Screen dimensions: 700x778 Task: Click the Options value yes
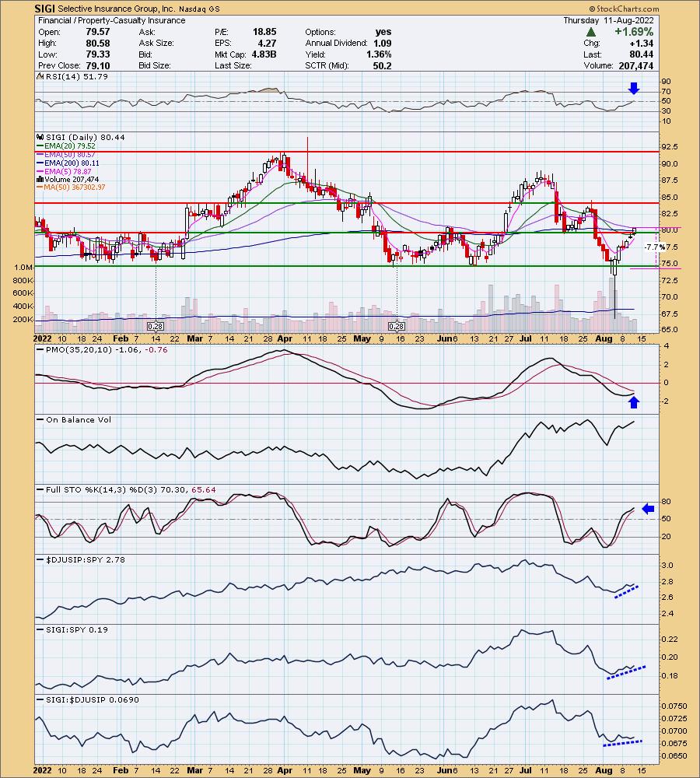point(383,32)
